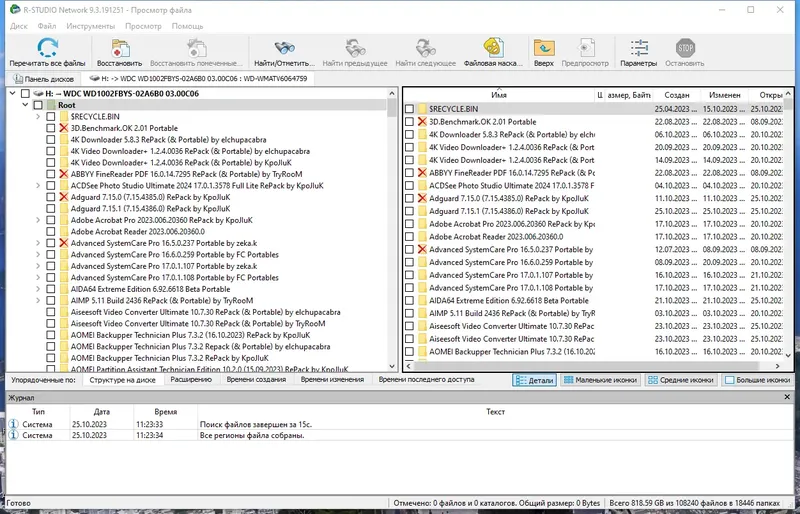Viewport: 800px width, 514px height.
Task: Click the info icon of first log entry
Action: (x=13, y=424)
